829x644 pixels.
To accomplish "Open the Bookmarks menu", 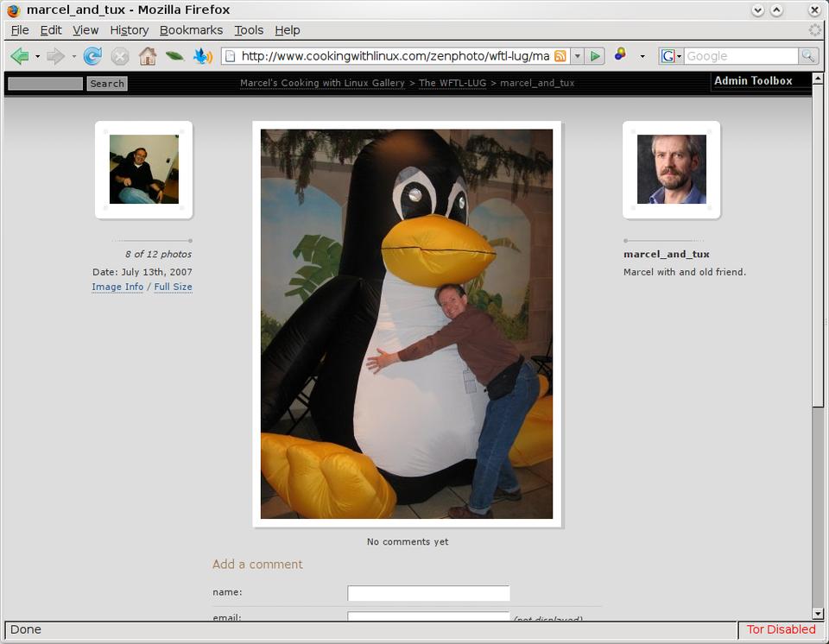I will click(191, 30).
